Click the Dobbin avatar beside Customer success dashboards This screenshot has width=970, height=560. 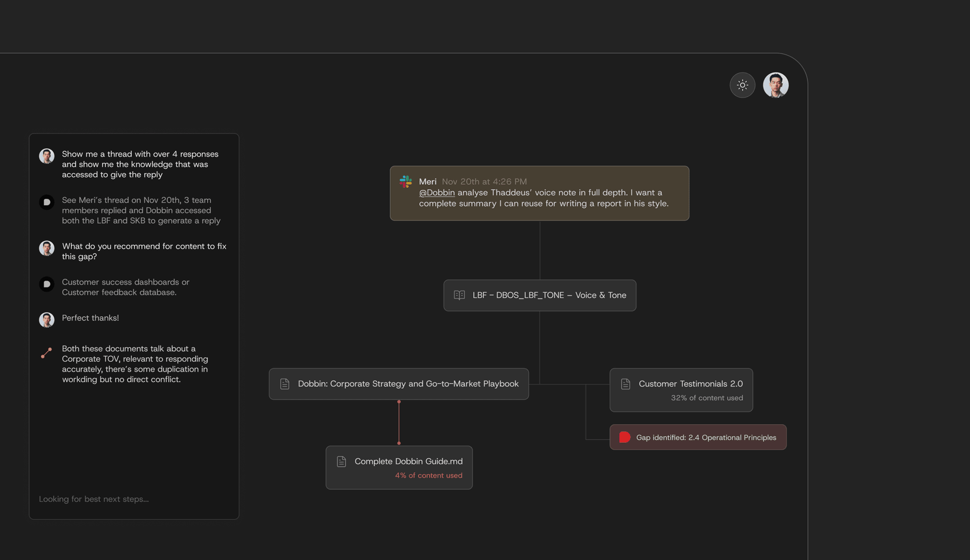46,284
